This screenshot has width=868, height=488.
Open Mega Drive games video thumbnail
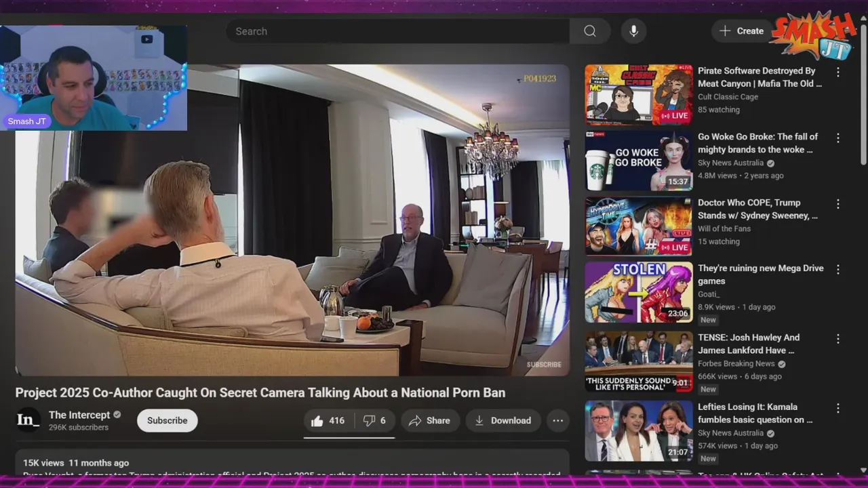[x=639, y=293]
